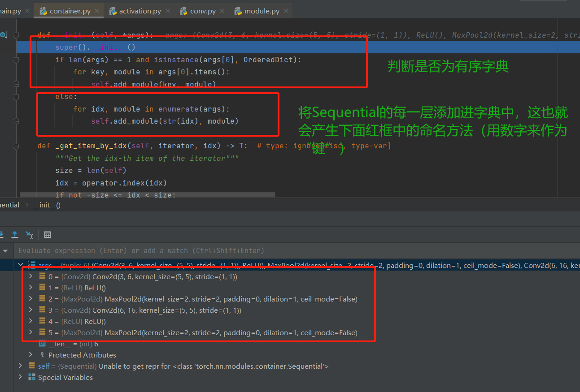Viewport: 580px width, 392px height.
Task: Click the int icon beside __len__
Action: [x=42, y=344]
